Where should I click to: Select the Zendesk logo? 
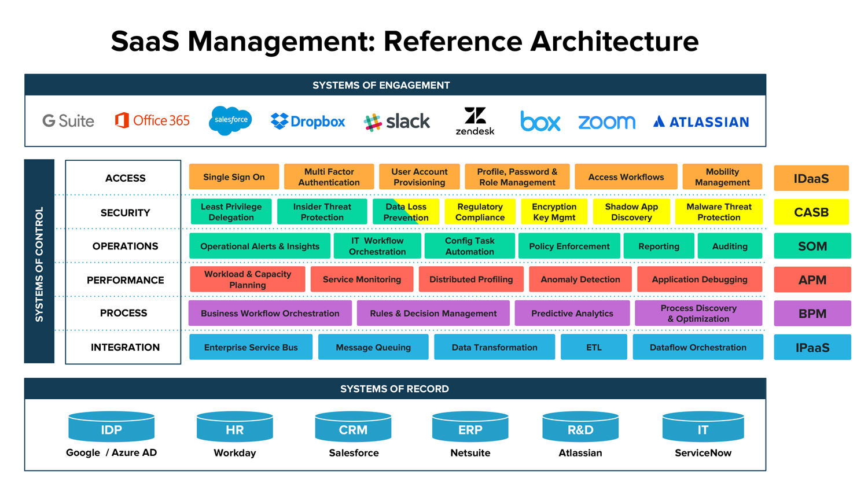(x=475, y=120)
